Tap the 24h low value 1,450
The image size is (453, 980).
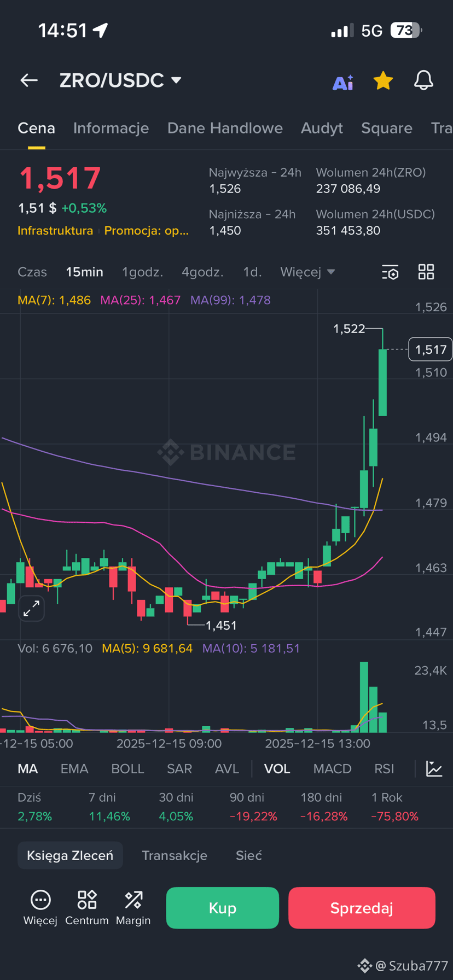tap(225, 230)
